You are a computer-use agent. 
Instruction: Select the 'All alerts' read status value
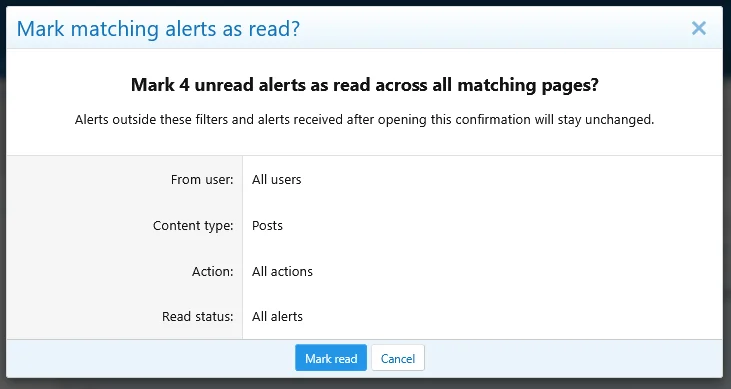coord(277,317)
